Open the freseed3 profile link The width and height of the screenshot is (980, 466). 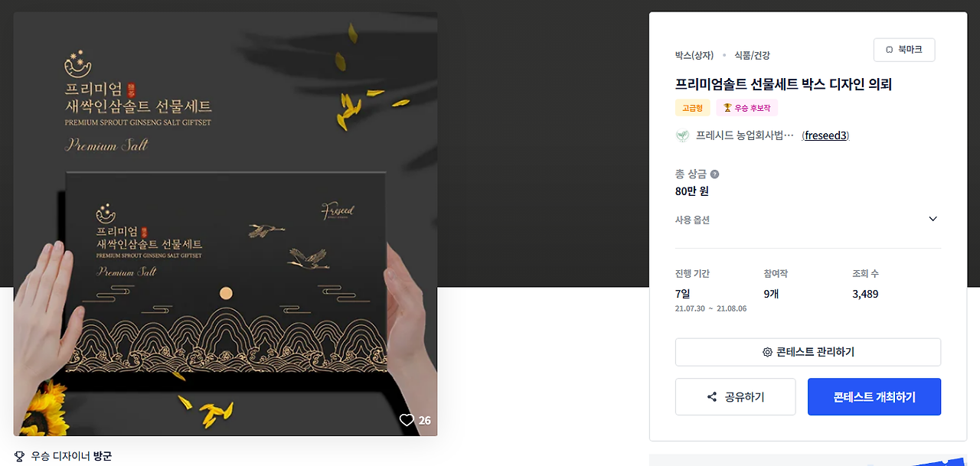[825, 135]
